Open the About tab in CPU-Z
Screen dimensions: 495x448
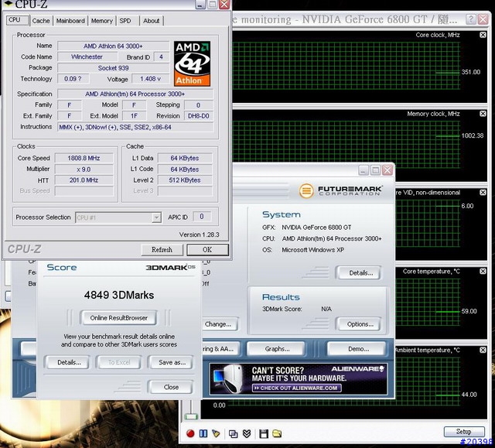click(x=152, y=21)
